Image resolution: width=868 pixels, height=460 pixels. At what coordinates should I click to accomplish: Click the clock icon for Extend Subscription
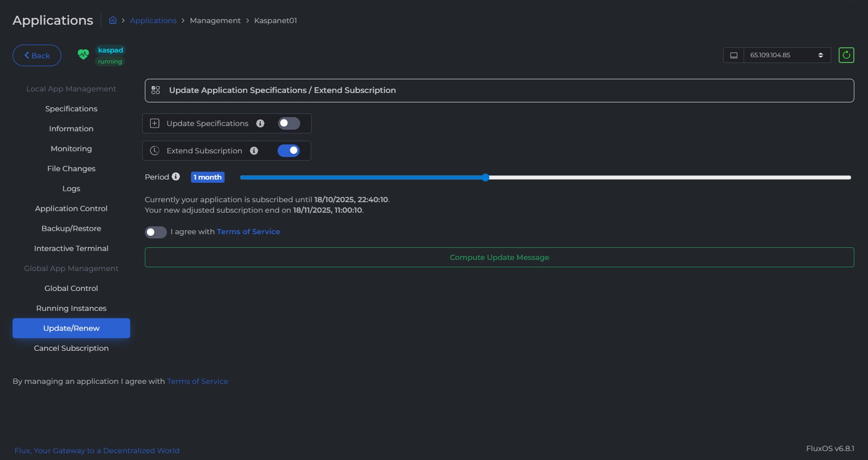click(x=155, y=151)
